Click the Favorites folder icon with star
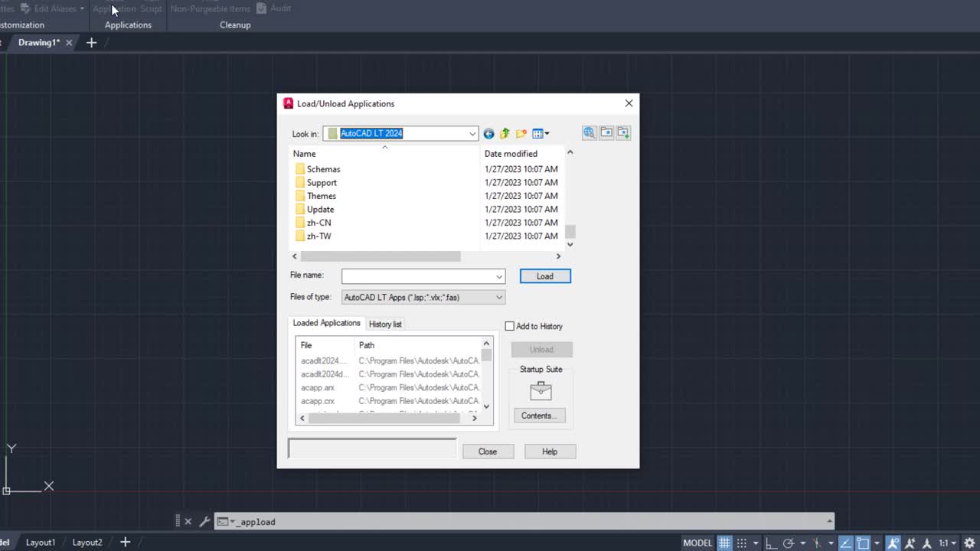Image resolution: width=980 pixels, height=551 pixels. (606, 132)
